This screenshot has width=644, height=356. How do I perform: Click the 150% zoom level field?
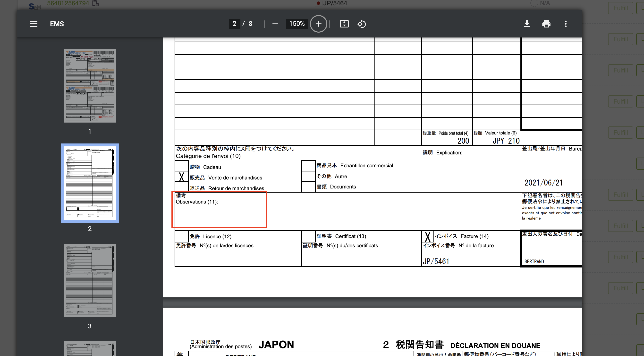tap(297, 24)
